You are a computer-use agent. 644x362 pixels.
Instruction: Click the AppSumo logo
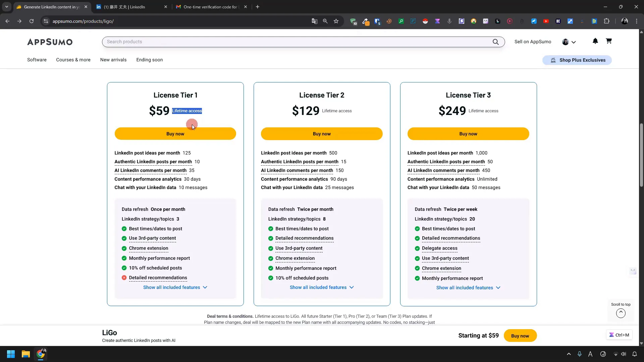(50, 42)
